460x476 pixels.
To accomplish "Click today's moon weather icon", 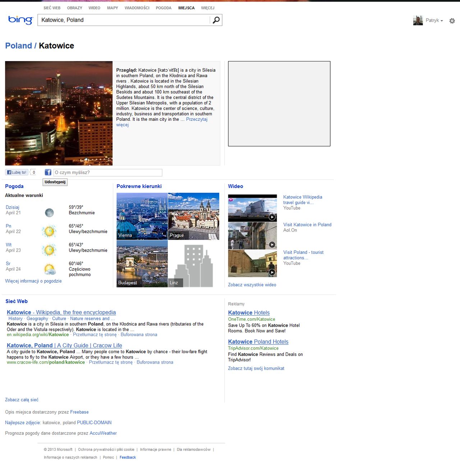I will 49,213.
